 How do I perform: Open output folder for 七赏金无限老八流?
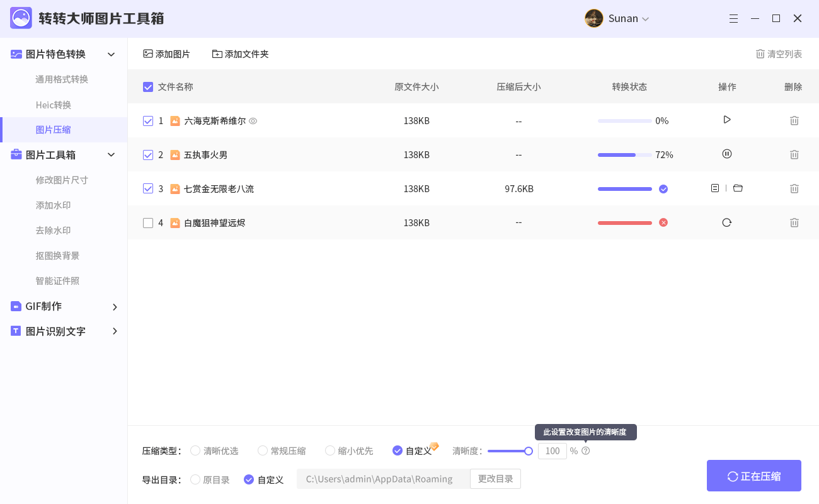pyautogui.click(x=738, y=188)
